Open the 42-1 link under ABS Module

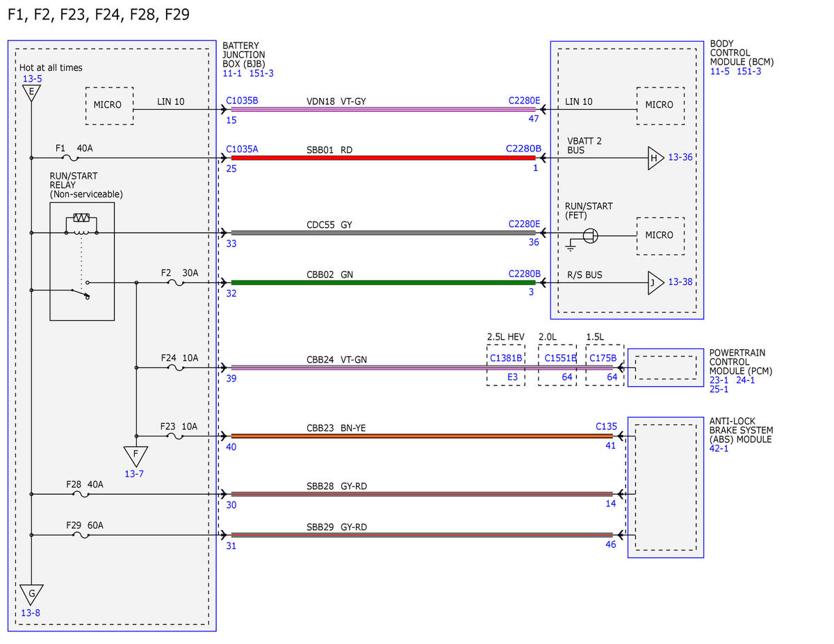[x=720, y=449]
